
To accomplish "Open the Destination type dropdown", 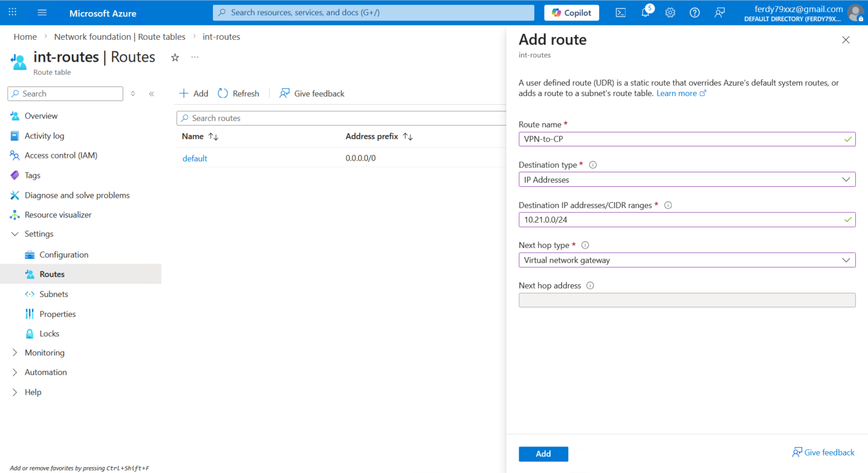I will coord(687,180).
